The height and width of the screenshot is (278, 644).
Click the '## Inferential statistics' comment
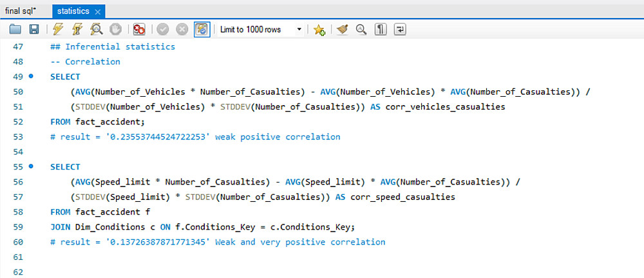[113, 46]
